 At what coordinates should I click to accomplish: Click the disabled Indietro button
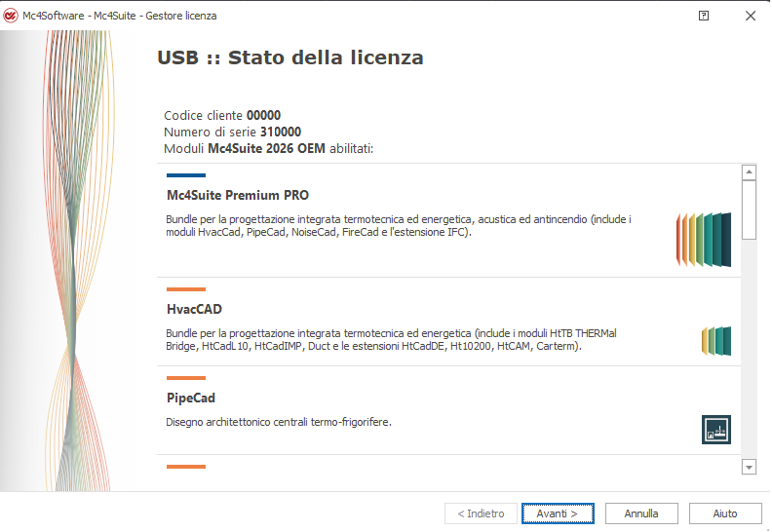[481, 513]
